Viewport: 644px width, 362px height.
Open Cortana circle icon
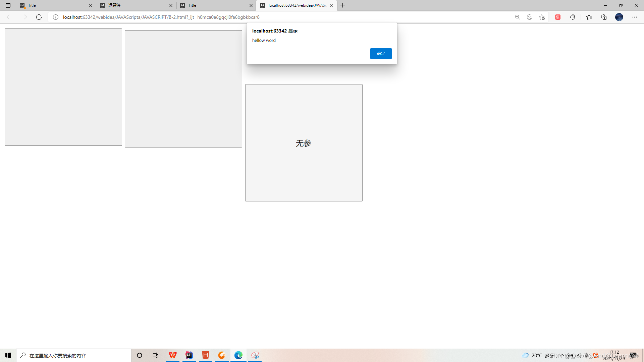[140, 355]
